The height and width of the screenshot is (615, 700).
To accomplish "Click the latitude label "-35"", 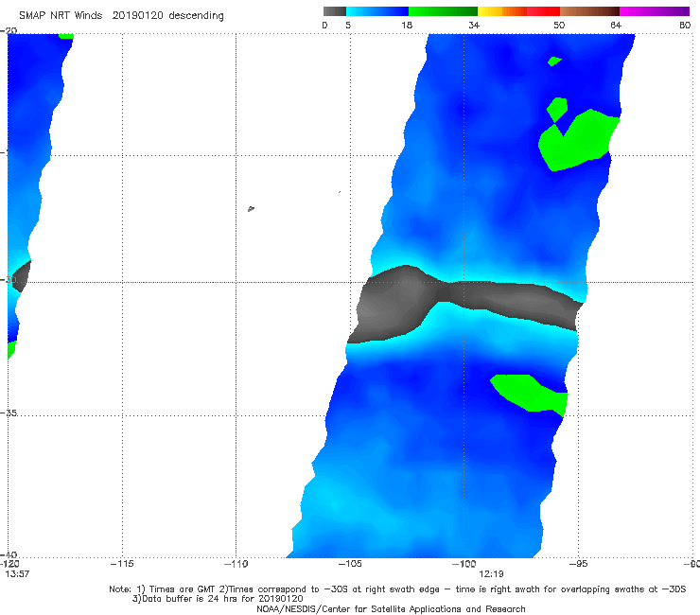I will (x=9, y=413).
